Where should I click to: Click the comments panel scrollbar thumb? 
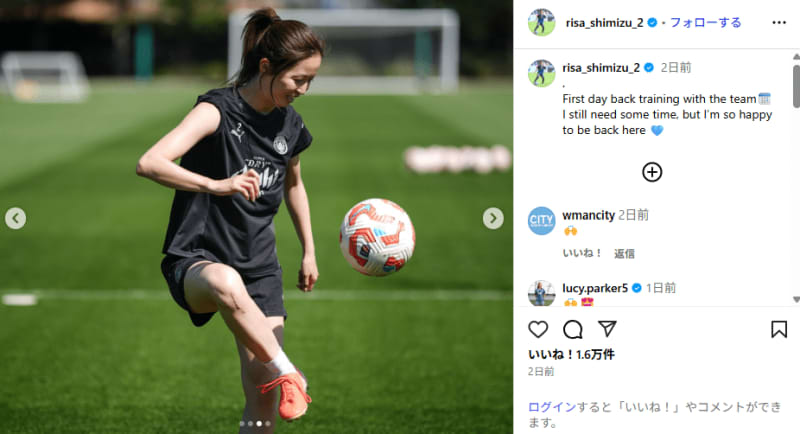pos(796,86)
